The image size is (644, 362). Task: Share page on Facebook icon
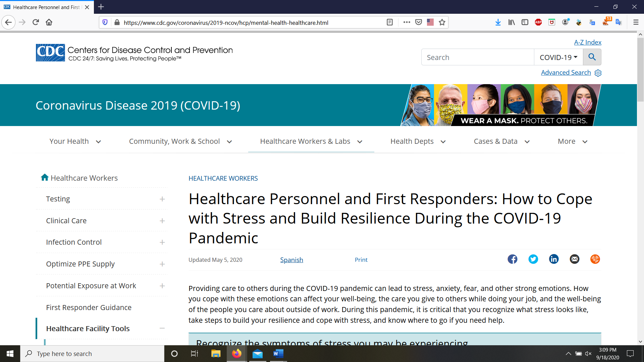click(512, 259)
